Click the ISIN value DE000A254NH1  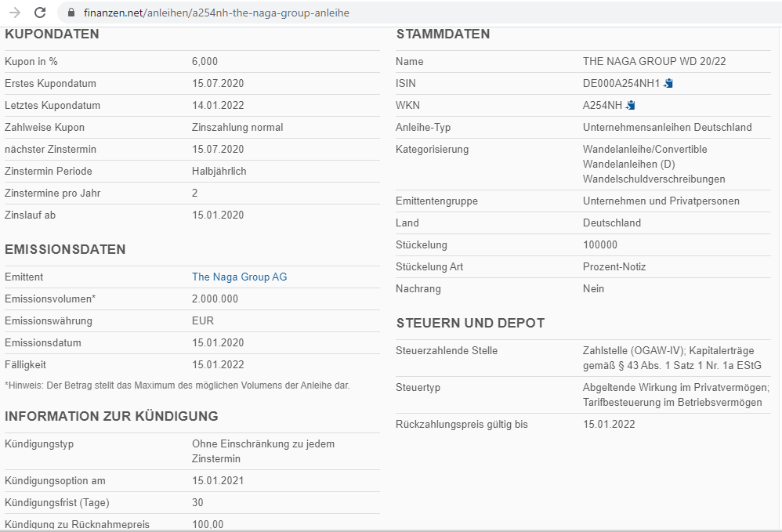click(621, 83)
